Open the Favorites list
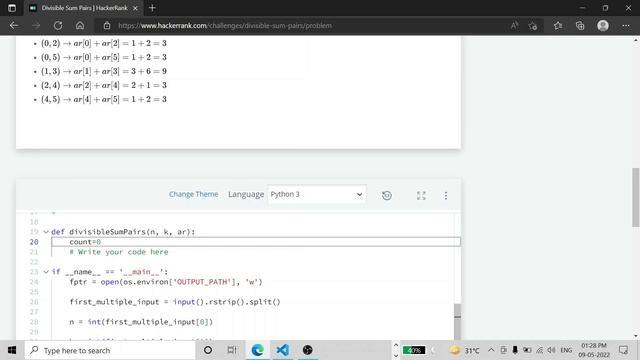 [558, 26]
